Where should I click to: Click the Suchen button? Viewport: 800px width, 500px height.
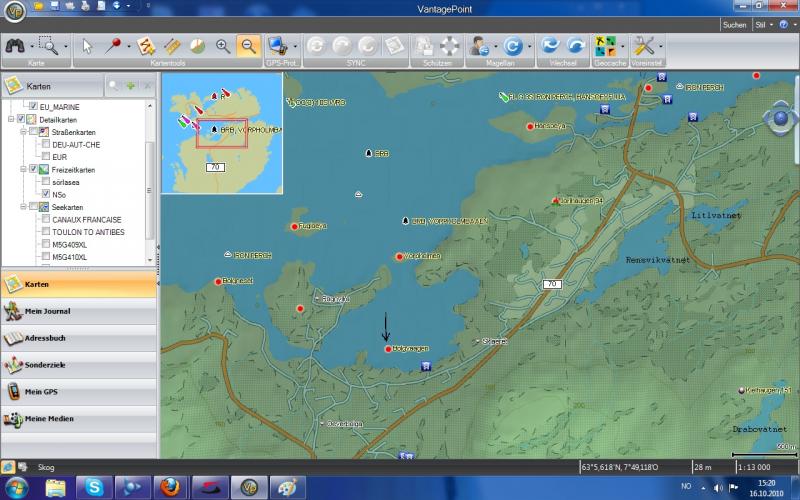[x=734, y=25]
